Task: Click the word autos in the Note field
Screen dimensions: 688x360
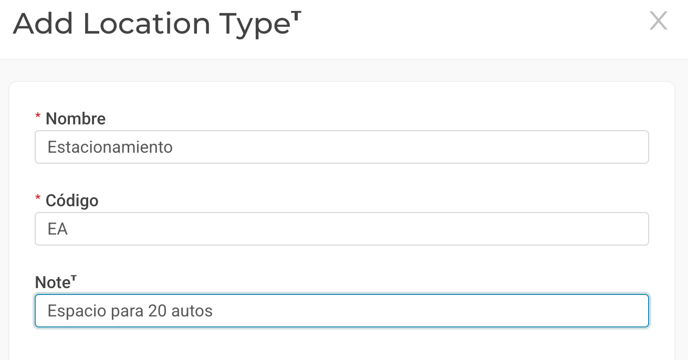Action: [192, 311]
